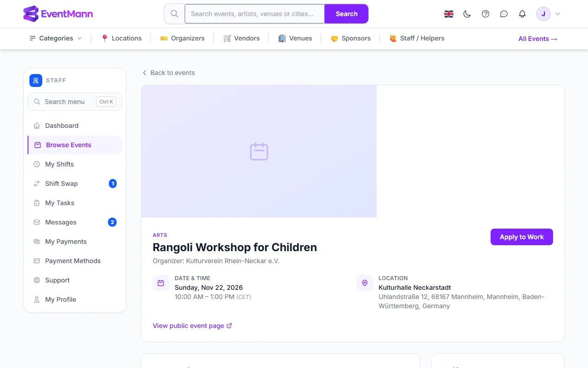
Task: Click the Search button
Action: tap(346, 14)
